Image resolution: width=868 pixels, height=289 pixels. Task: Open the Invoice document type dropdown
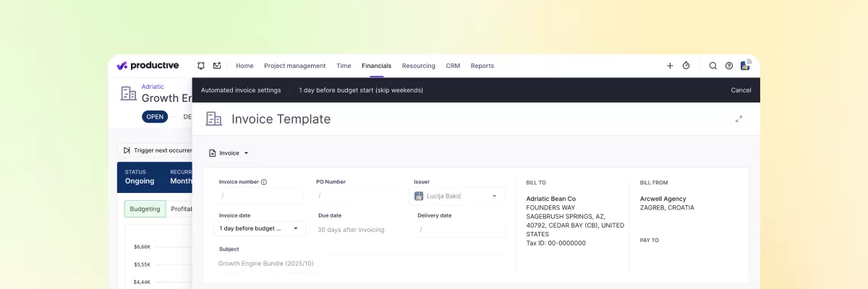[x=229, y=153]
